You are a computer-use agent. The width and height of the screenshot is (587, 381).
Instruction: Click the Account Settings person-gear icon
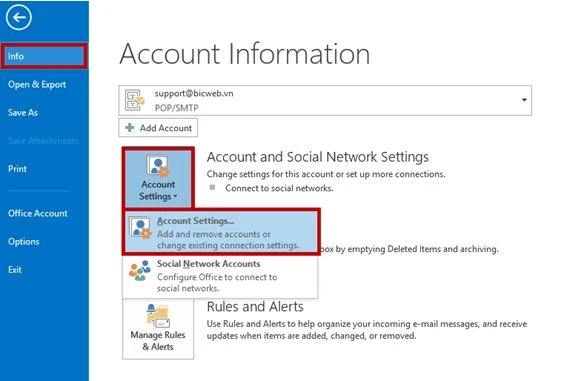coord(158,166)
